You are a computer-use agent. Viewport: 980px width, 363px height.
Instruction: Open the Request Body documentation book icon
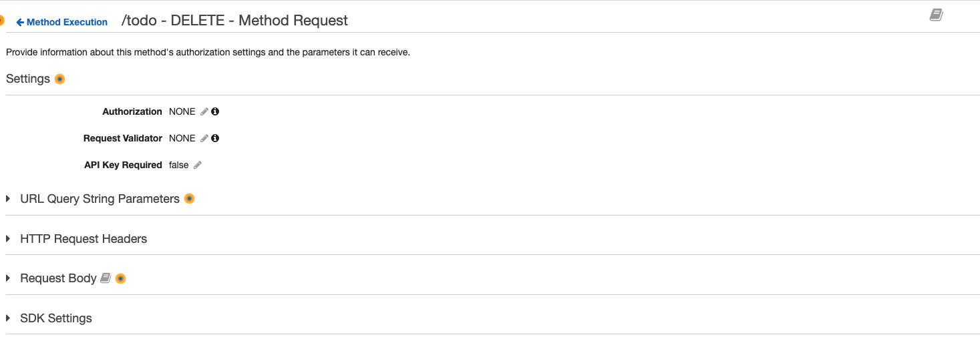106,278
